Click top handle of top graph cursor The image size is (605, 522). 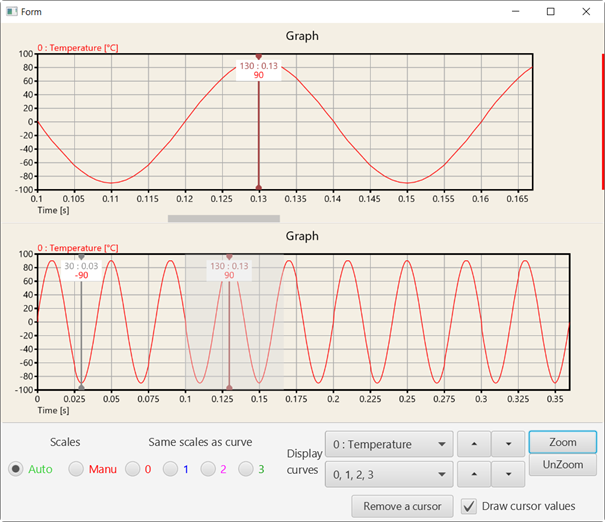point(259,56)
